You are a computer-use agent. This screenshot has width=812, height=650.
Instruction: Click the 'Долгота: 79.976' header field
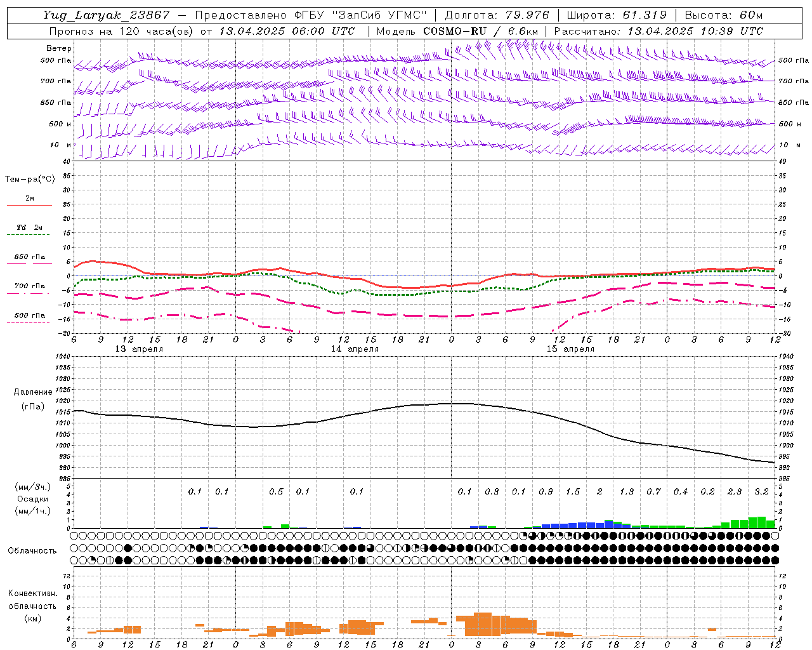(x=497, y=16)
